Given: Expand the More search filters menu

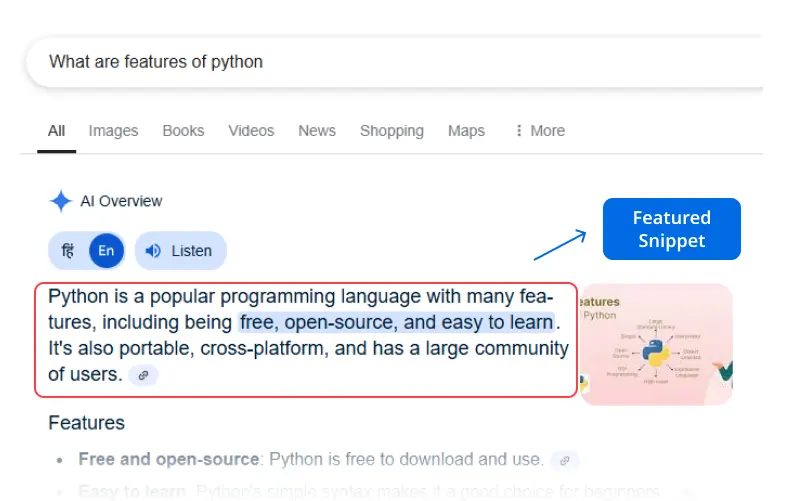Looking at the screenshot, I should coord(540,131).
